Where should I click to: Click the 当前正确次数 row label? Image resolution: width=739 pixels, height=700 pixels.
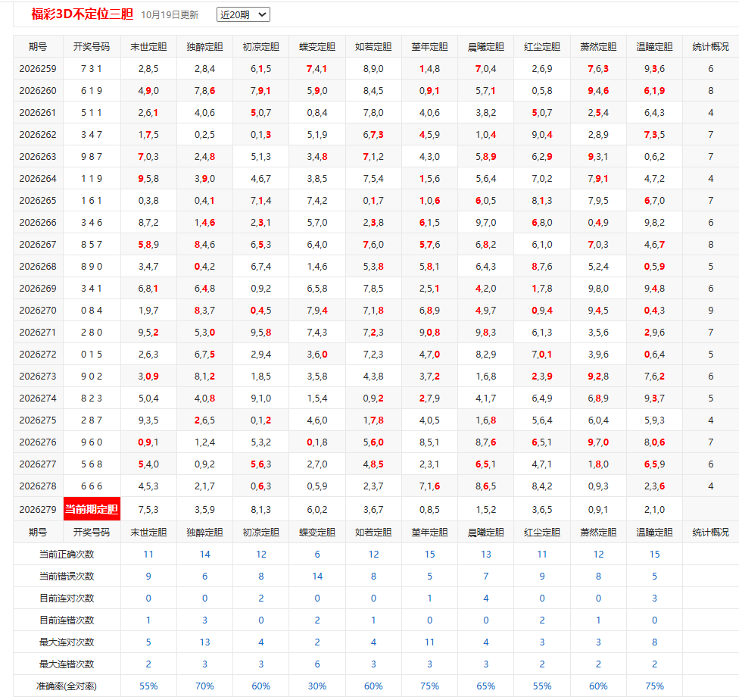[67, 555]
